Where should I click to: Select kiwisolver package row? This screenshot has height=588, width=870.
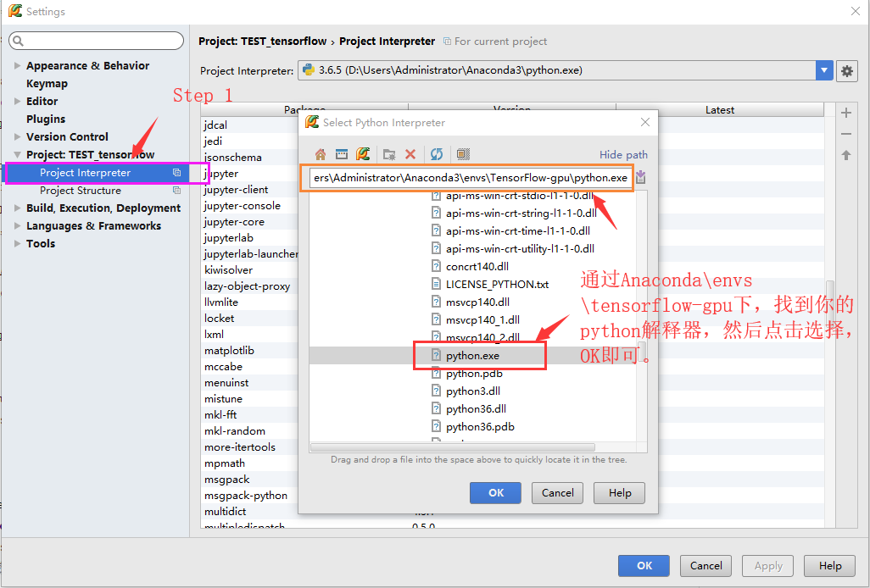(x=229, y=270)
